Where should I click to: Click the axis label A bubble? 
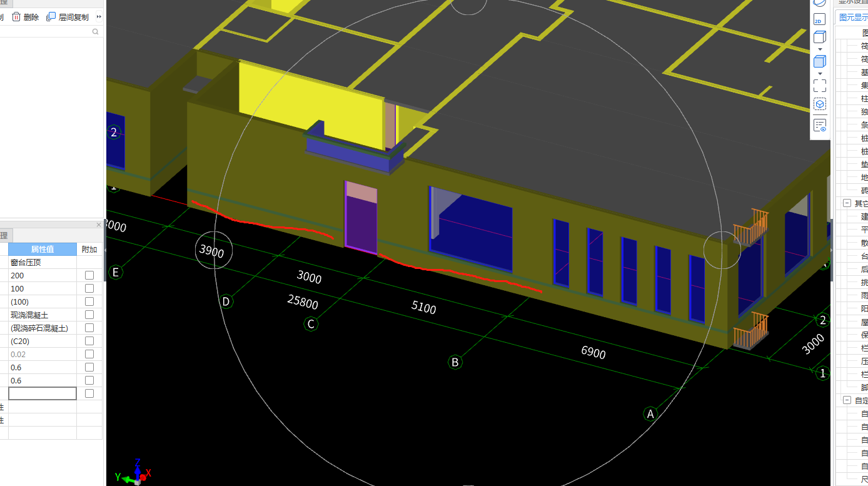click(x=650, y=413)
